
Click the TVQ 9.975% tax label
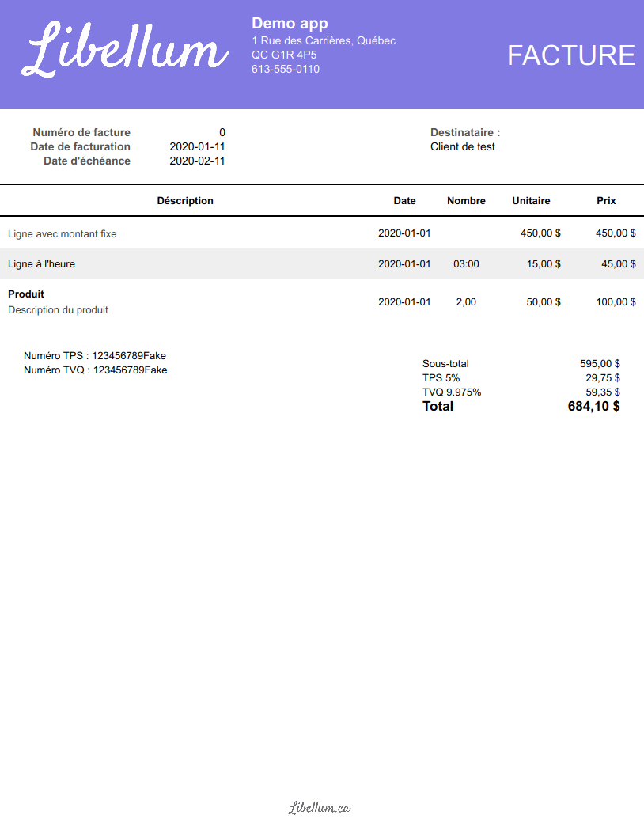[452, 392]
